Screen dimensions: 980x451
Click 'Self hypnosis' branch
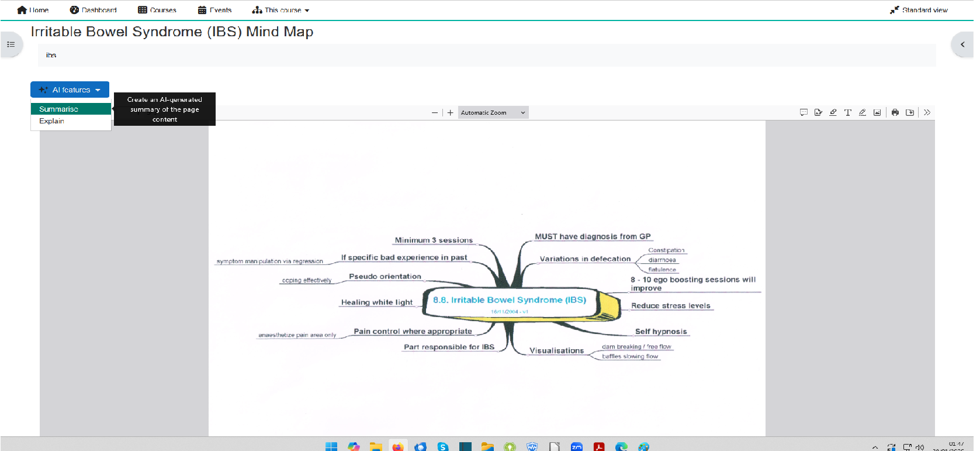coord(661,331)
